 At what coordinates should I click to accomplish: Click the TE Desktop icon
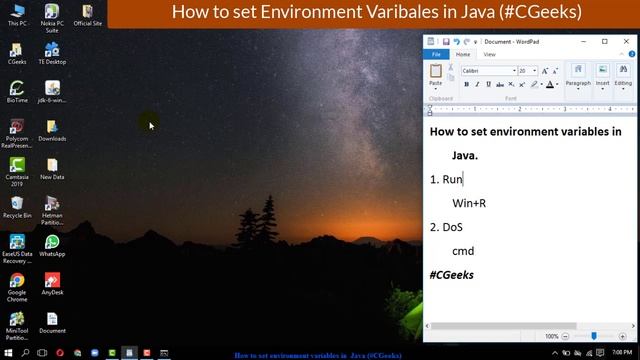pos(52,54)
